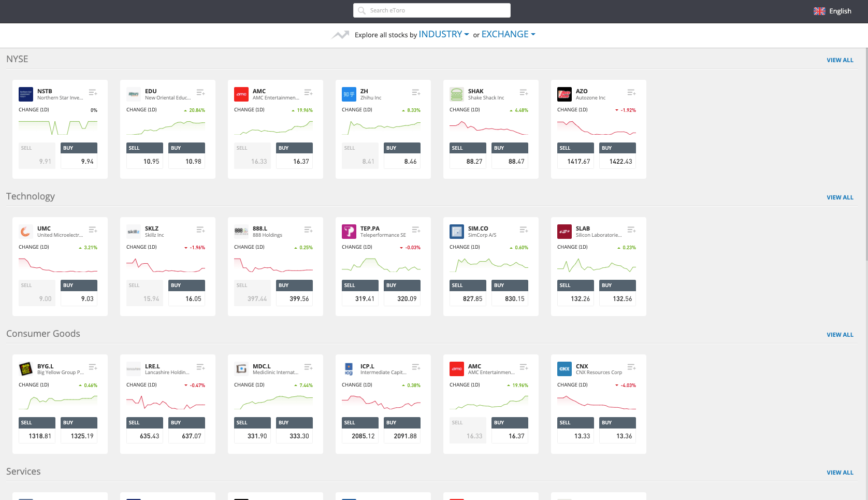This screenshot has height=500, width=868.
Task: Add AZO Autozone to watchlist
Action: tap(631, 92)
